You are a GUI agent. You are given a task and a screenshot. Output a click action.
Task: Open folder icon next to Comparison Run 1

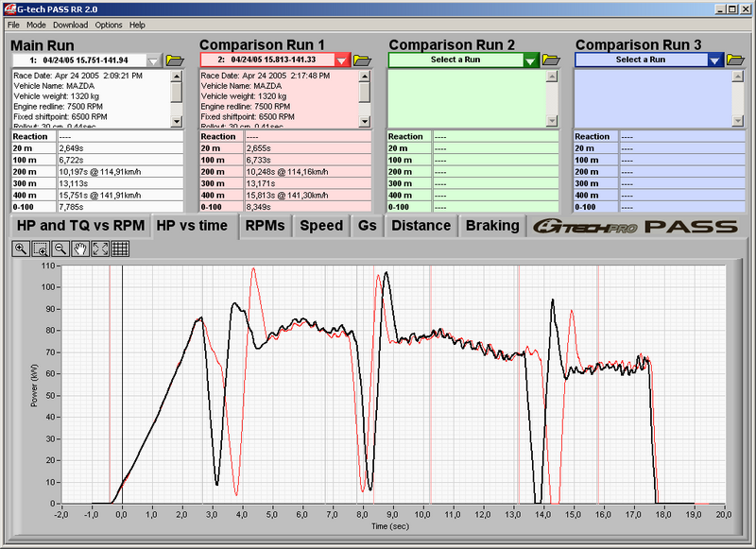pyautogui.click(x=362, y=60)
